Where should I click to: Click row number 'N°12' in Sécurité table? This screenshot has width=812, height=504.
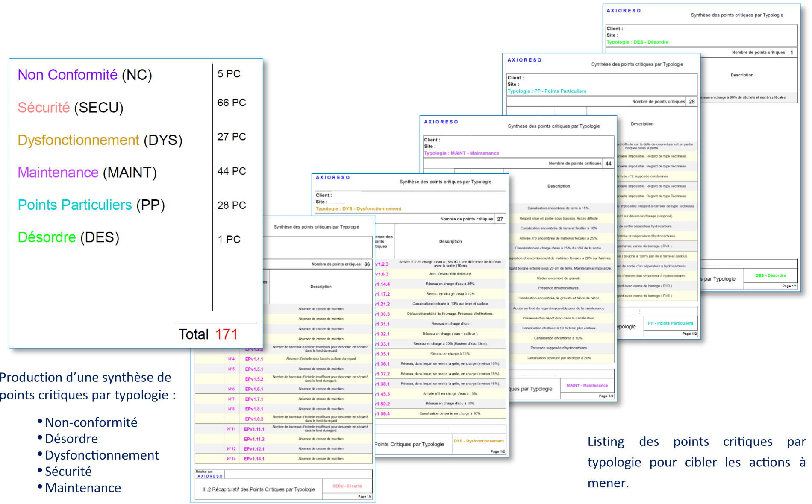click(x=231, y=449)
